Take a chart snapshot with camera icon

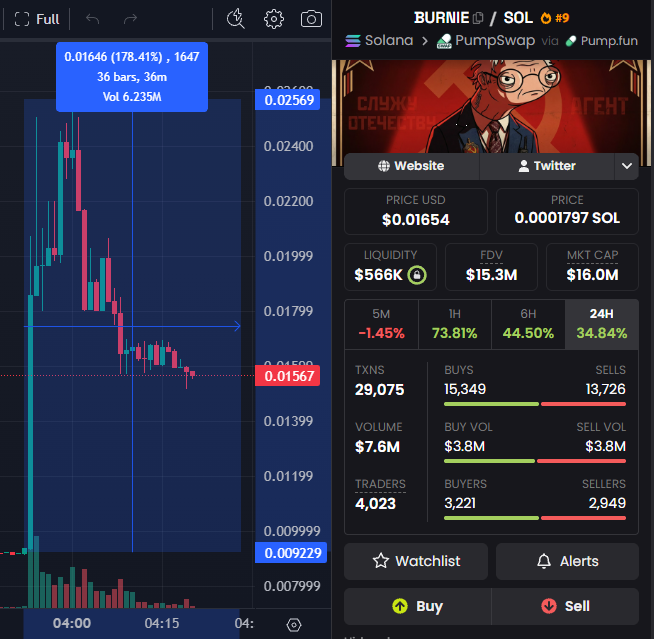311,19
